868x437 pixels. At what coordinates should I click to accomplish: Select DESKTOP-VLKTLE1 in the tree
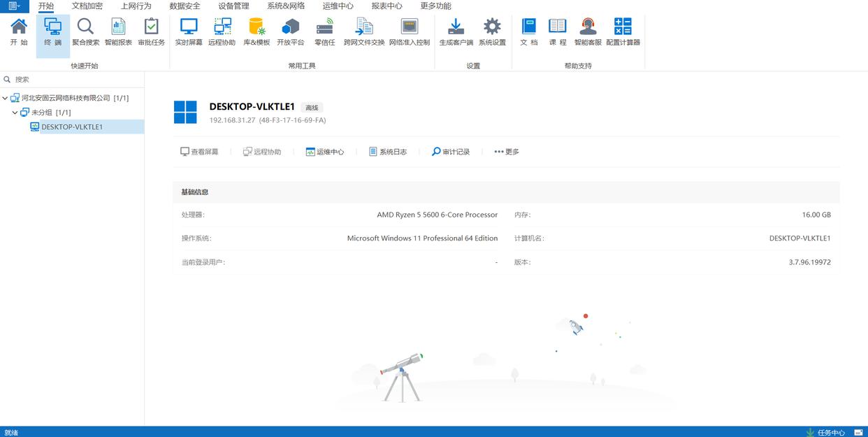click(x=72, y=127)
